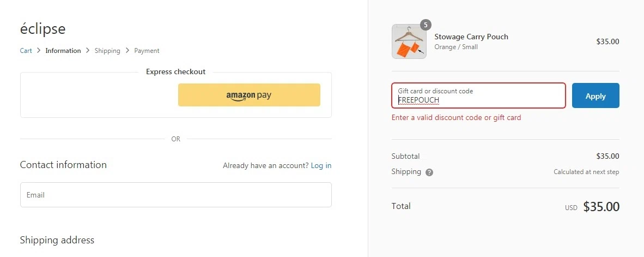Click the éclipse store name

(42, 28)
